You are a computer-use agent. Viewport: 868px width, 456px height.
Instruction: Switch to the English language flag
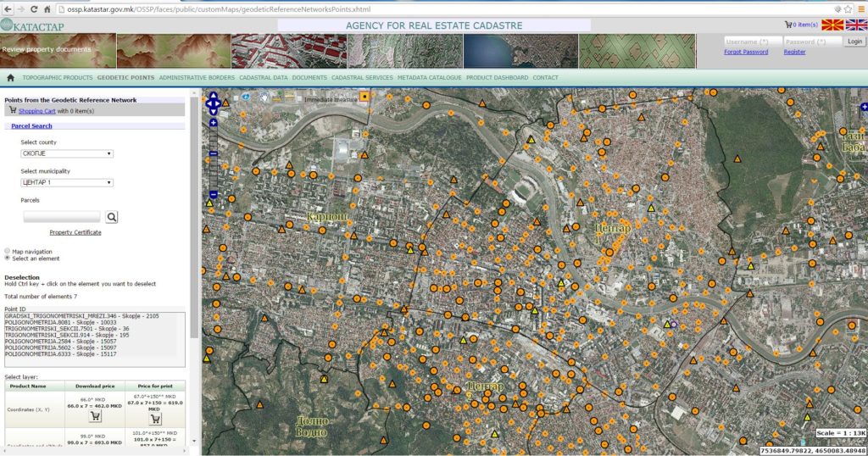click(x=855, y=25)
